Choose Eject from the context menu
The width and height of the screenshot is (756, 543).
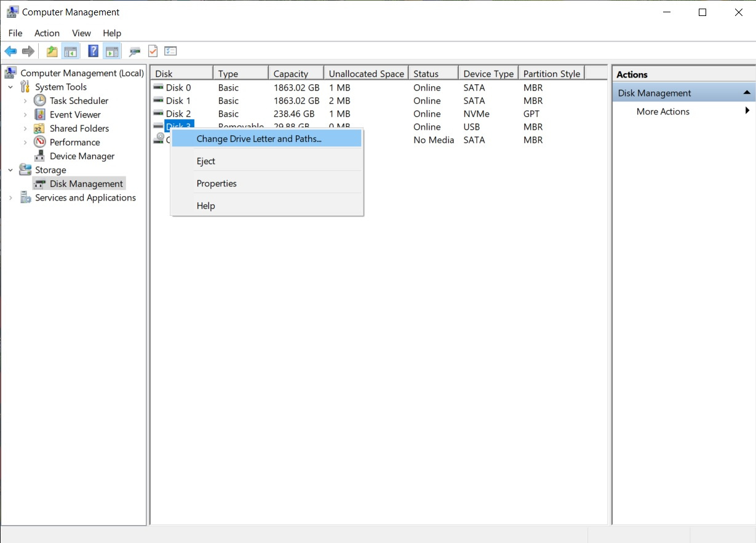coord(266,161)
